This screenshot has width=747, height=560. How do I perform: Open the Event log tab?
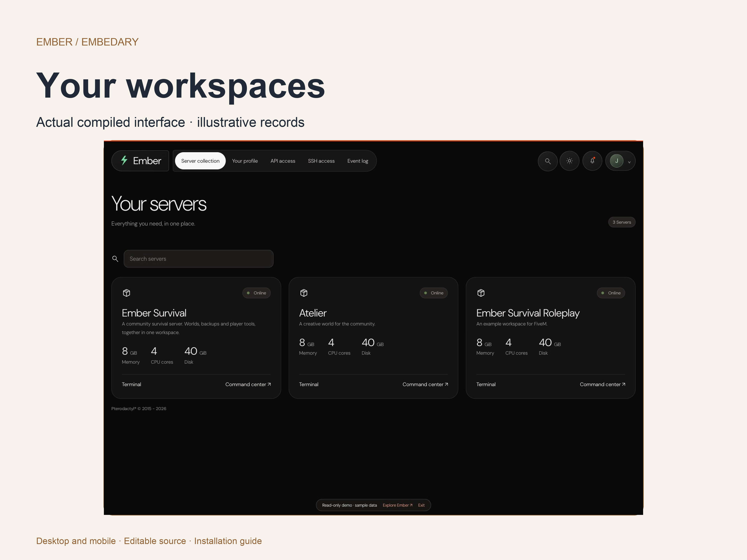tap(358, 161)
